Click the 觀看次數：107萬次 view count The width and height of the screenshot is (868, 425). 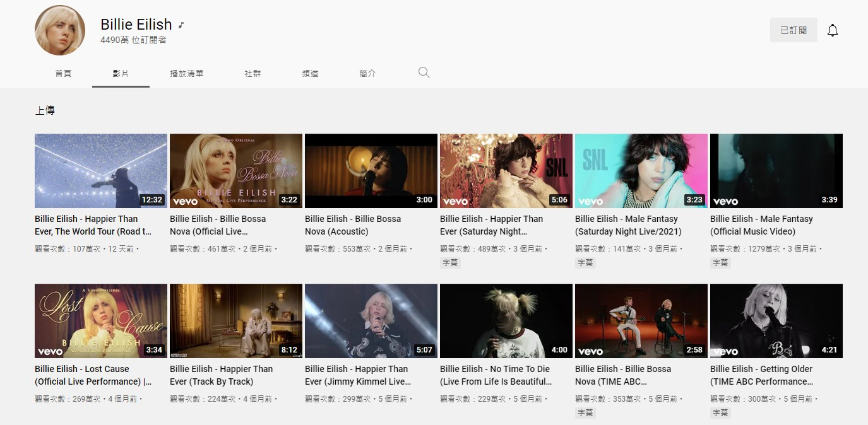(x=69, y=249)
